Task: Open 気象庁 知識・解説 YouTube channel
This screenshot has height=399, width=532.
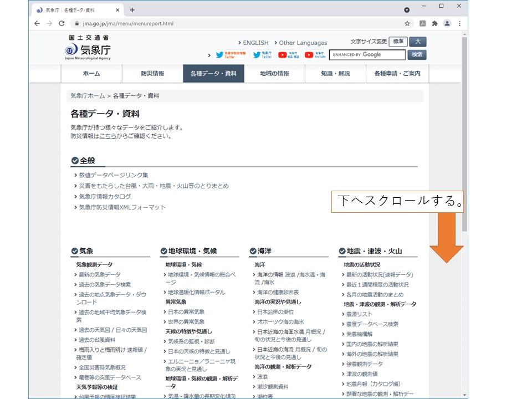Action: 288,55
